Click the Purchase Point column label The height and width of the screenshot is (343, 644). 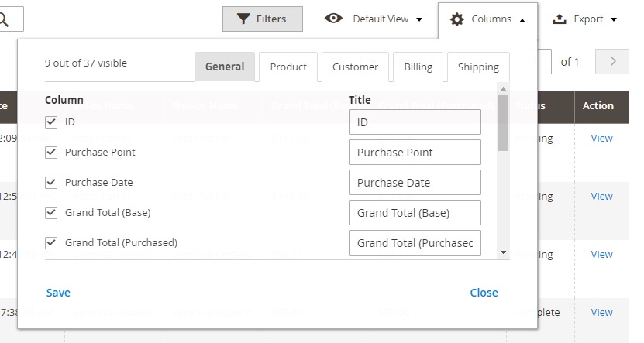click(100, 153)
